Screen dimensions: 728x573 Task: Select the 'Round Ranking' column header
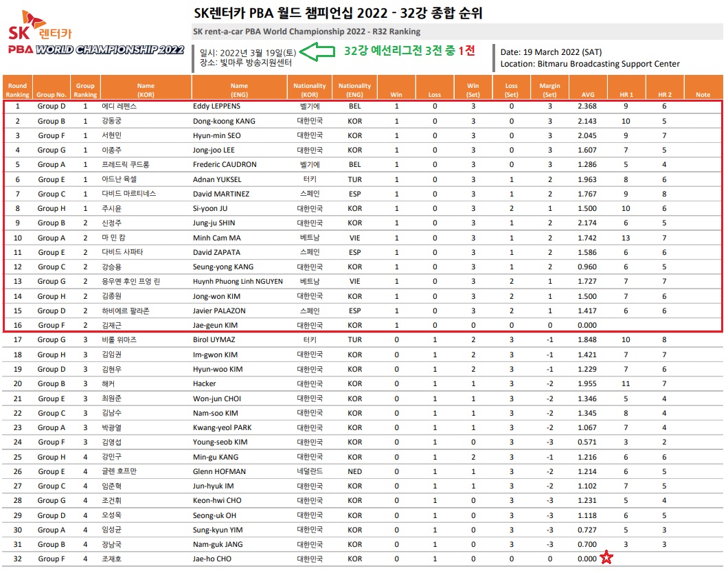point(17,87)
